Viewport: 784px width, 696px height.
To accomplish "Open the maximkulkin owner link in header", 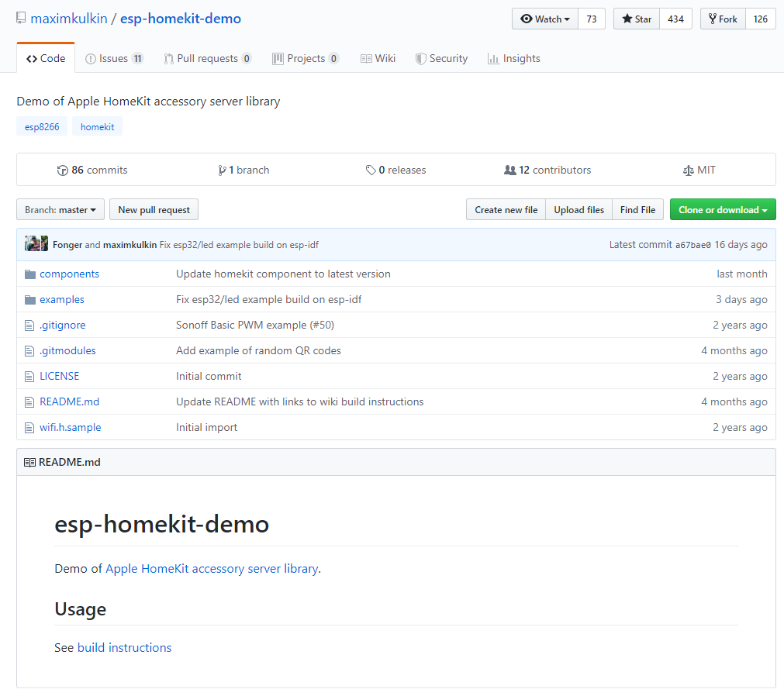I will (x=69, y=19).
